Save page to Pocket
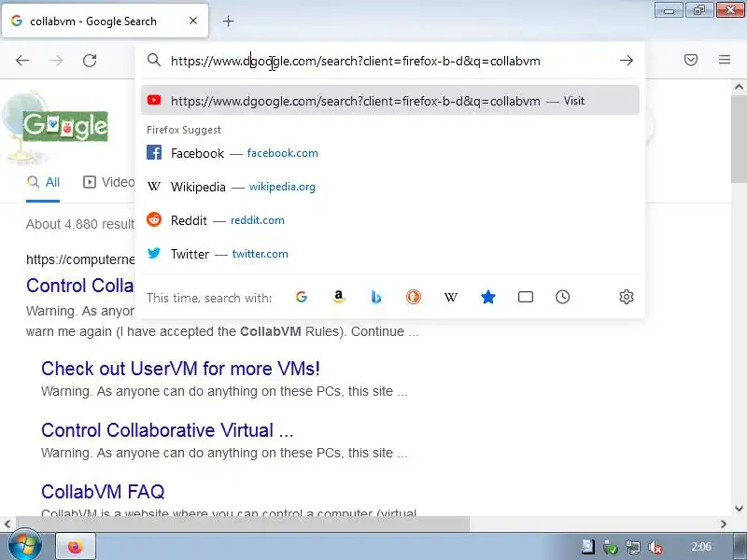Image resolution: width=747 pixels, height=560 pixels. pyautogui.click(x=691, y=60)
